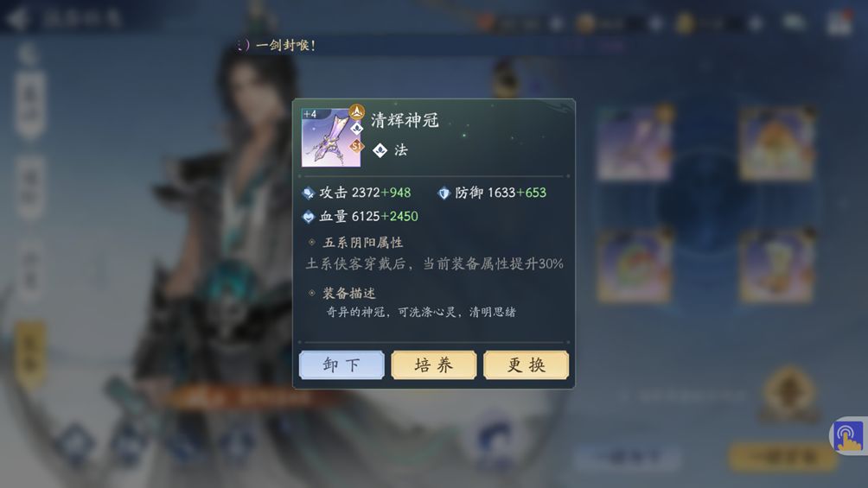Open the yellow highlighted tab on left sidebar
The height and width of the screenshot is (488, 868).
(30, 354)
